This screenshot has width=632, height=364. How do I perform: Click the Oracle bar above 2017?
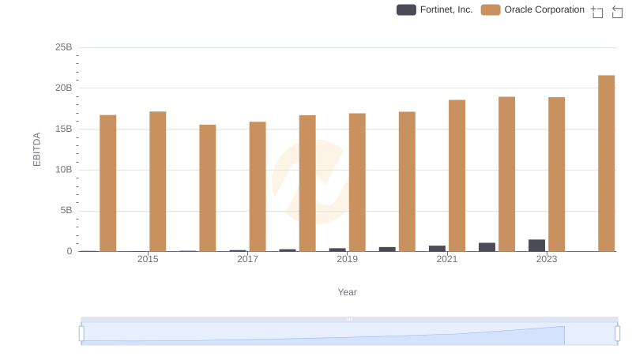coord(258,186)
